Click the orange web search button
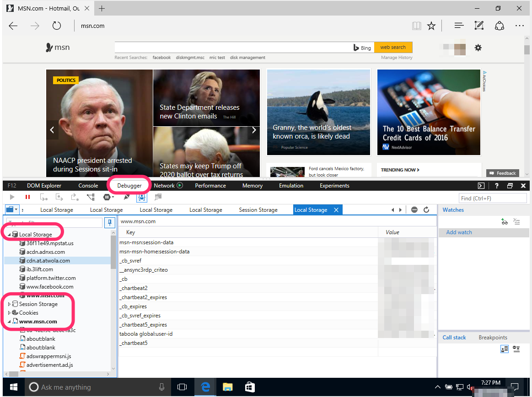The width and height of the screenshot is (532, 397). coord(393,48)
